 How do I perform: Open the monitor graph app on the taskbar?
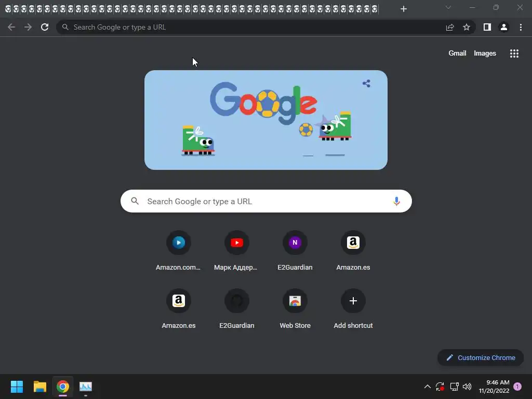86,387
